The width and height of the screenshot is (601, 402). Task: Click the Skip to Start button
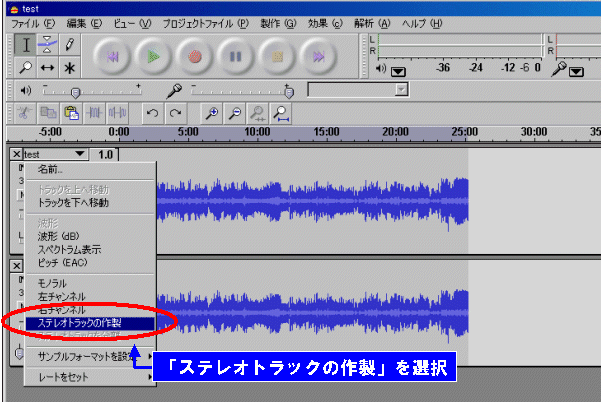tap(112, 57)
